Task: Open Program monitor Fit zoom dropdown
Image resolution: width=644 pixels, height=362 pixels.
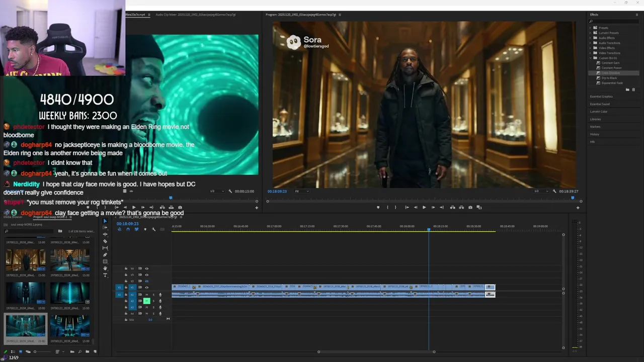Action: click(302, 191)
